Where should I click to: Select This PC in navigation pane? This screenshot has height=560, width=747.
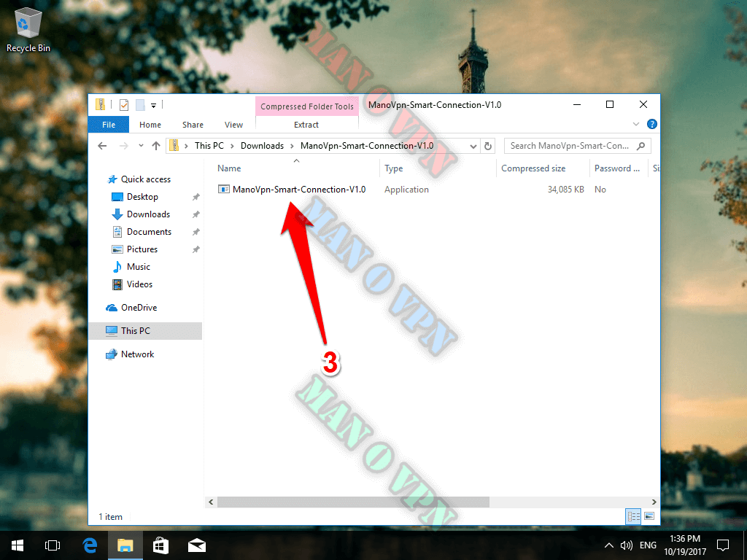(145, 331)
